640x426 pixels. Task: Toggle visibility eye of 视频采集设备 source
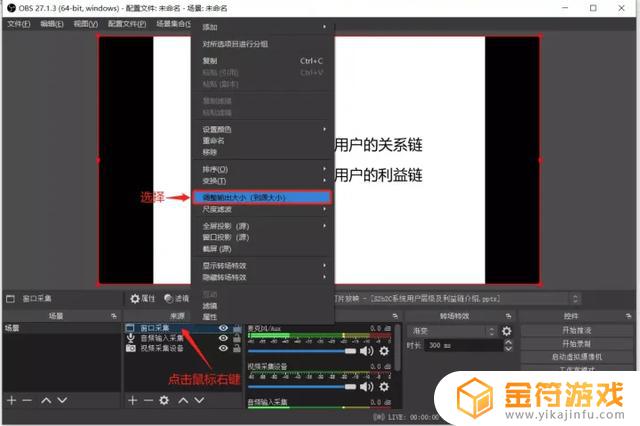point(223,348)
